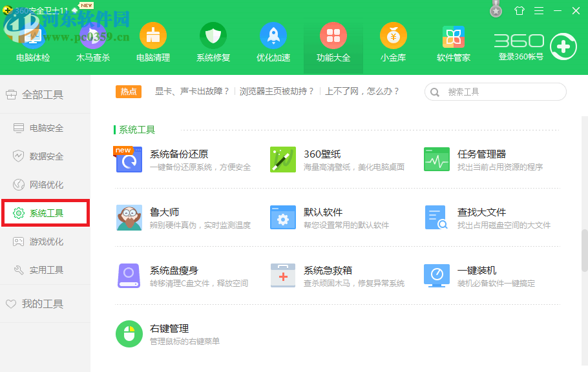Open the 优化加速 rocket icon
The height and width of the screenshot is (372, 588).
(x=273, y=36)
